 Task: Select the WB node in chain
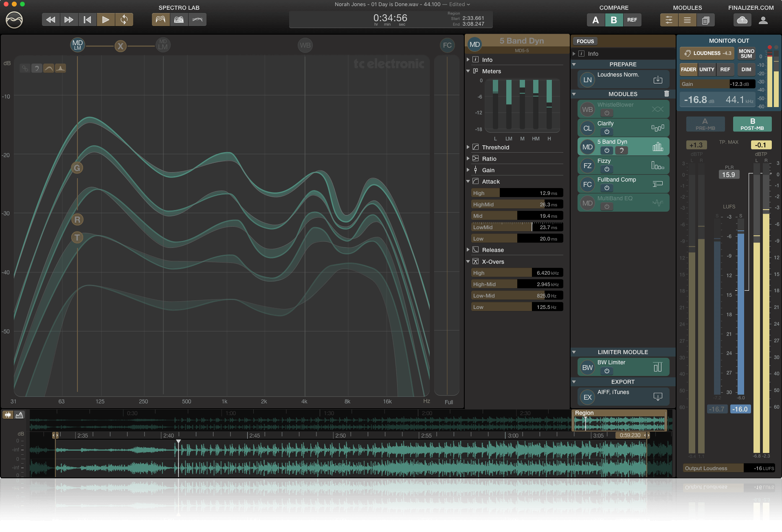(x=305, y=45)
